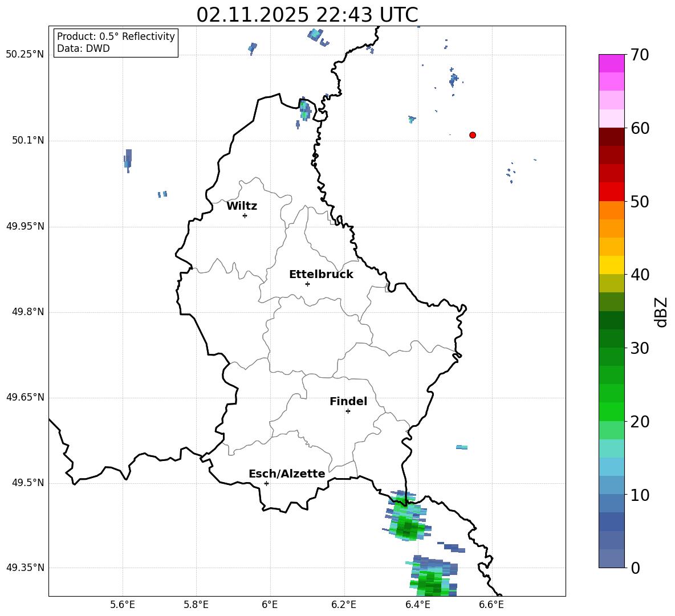Click the 49.8°N latitude label
Viewport: 675px width, 616px height.
28,312
